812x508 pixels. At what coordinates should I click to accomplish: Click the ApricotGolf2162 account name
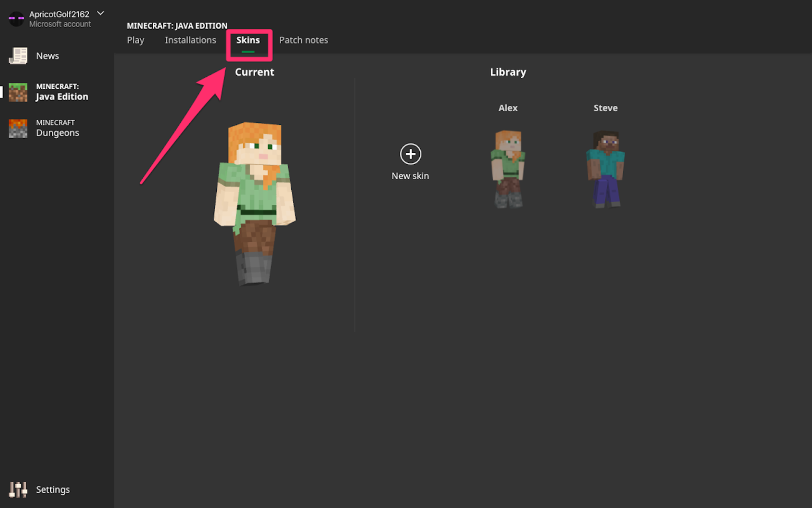click(x=59, y=14)
